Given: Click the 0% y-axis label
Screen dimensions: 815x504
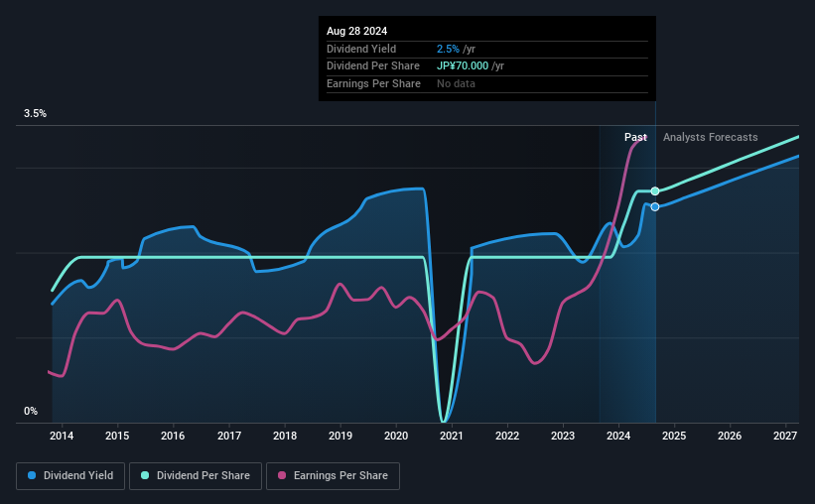Looking at the screenshot, I should (31, 412).
